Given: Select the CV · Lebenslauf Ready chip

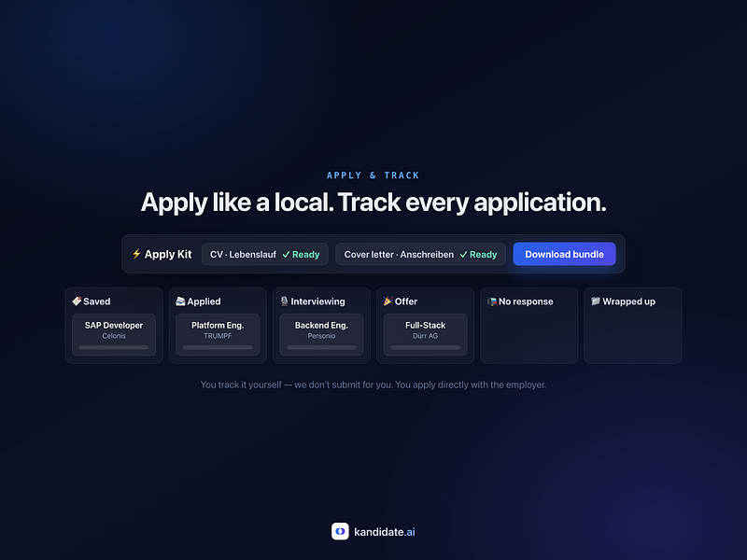Looking at the screenshot, I should click(265, 254).
